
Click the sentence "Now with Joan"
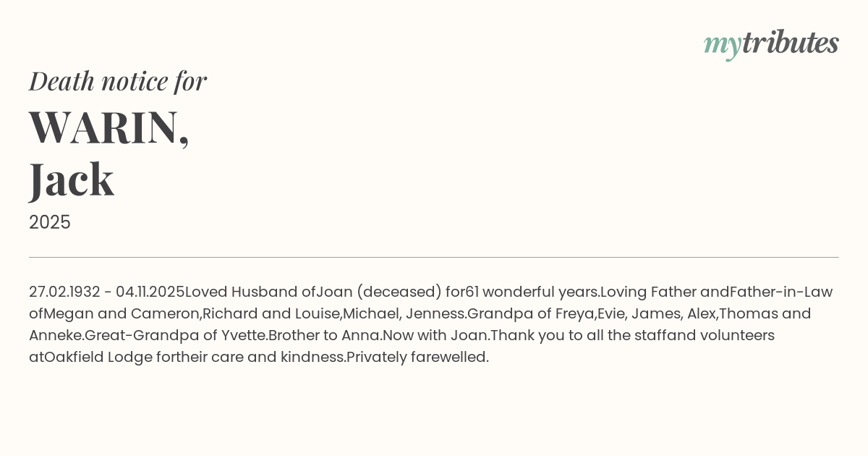(x=435, y=335)
